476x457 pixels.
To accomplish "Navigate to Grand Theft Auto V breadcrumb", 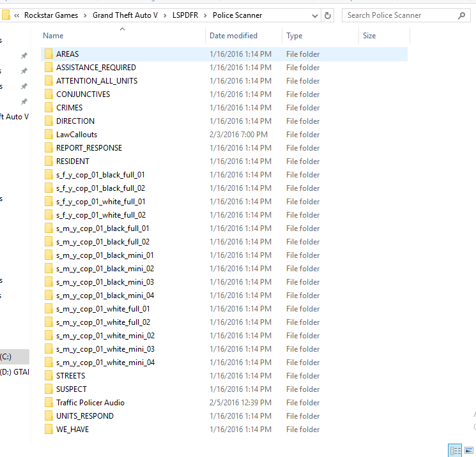I will tap(125, 15).
